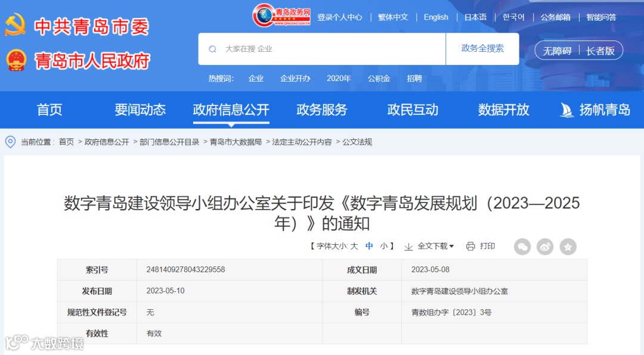This screenshot has width=644, height=355.
Task: Click breadcrumb 青岛市大数据局 link
Action: click(x=236, y=142)
